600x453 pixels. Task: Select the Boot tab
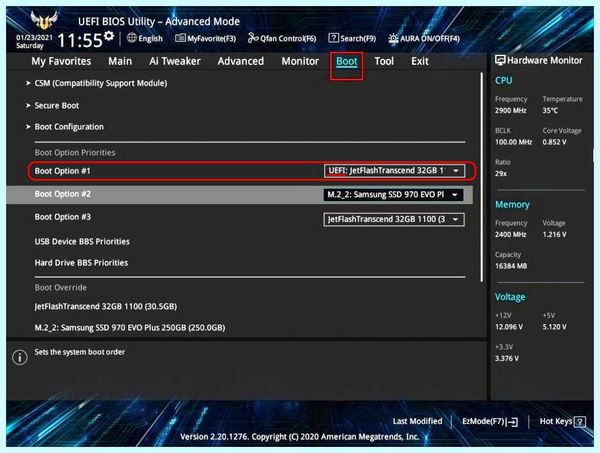point(347,61)
